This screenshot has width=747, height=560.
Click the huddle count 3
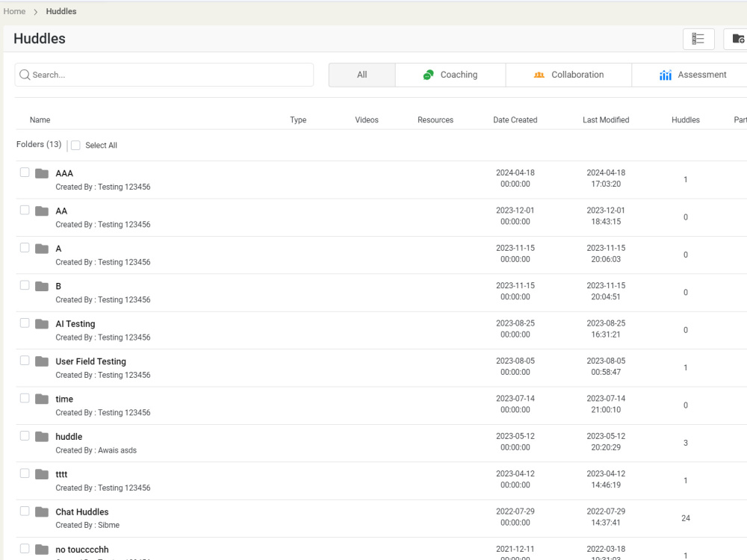[686, 443]
